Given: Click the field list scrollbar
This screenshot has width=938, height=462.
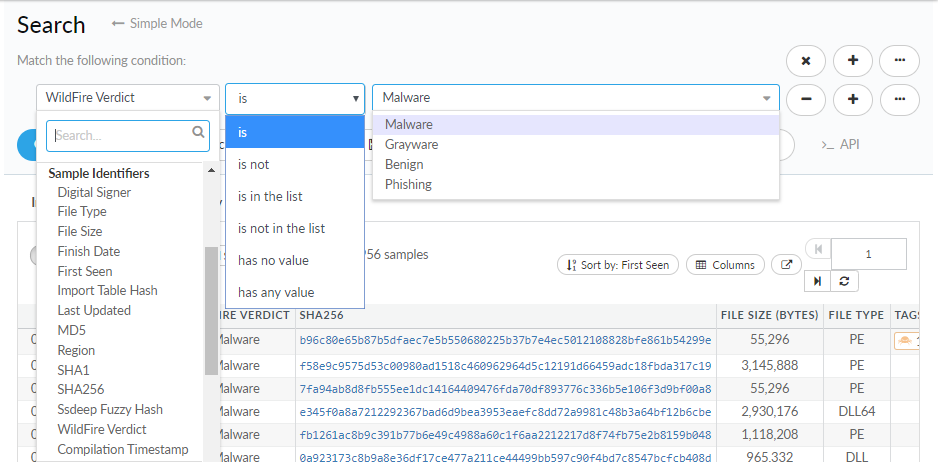Looking at the screenshot, I should [x=210, y=310].
